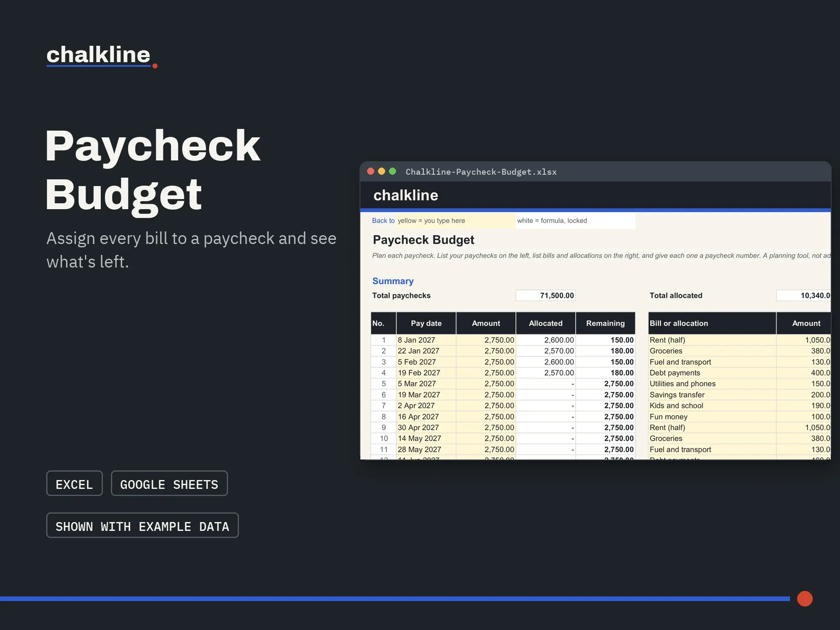Image resolution: width=840 pixels, height=630 pixels.
Task: Click the yellow minimize dot in window
Action: pos(381,171)
